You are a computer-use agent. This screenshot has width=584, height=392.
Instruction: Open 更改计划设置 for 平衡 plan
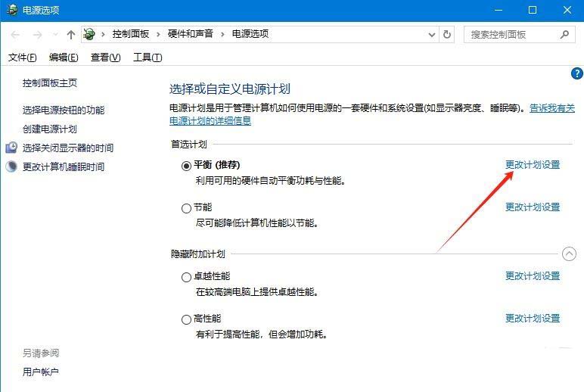(x=533, y=165)
